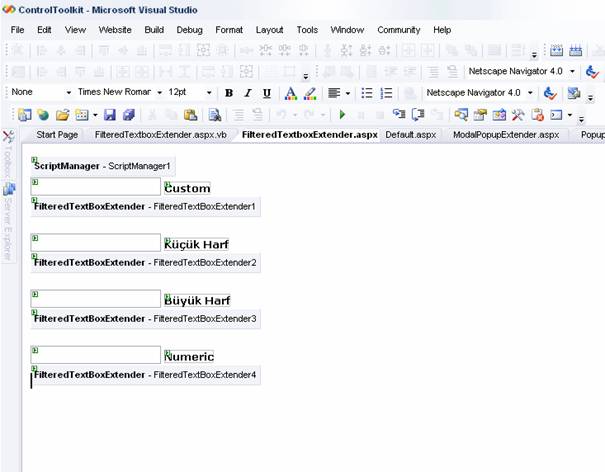Select the FilteredTextBoxExtender1 control
This screenshot has width=605, height=472.
tap(145, 207)
